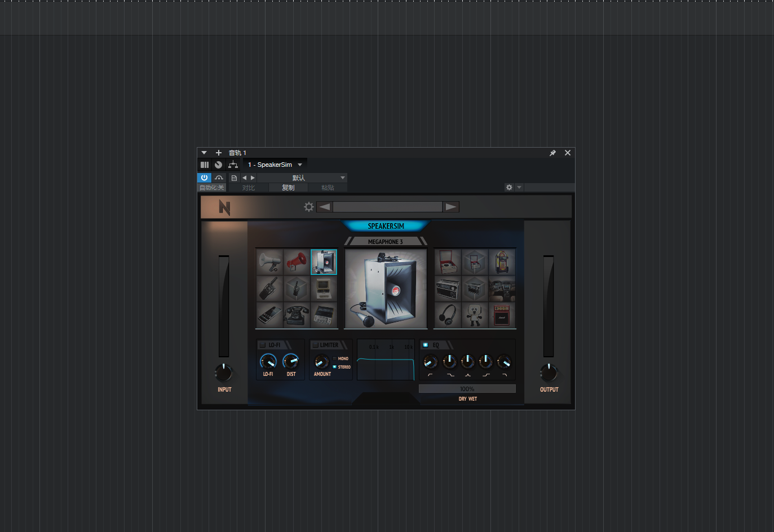Select the car interior speaker simulation
774x532 pixels.
point(502,288)
